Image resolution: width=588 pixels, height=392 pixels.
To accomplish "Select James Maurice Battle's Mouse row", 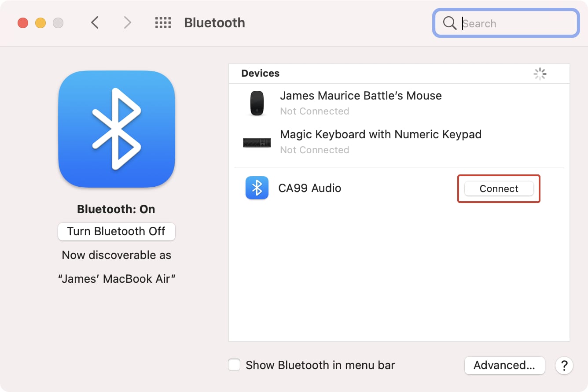I will coord(399,103).
